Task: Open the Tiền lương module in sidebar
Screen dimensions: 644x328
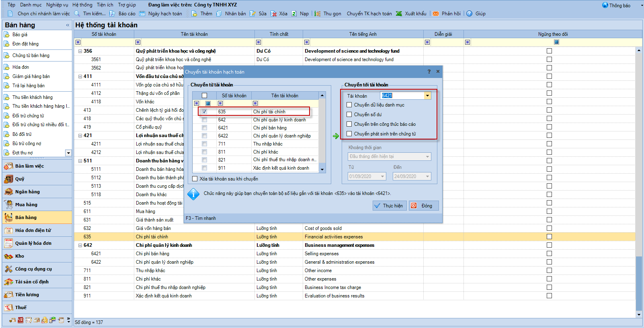Action: pyautogui.click(x=27, y=295)
